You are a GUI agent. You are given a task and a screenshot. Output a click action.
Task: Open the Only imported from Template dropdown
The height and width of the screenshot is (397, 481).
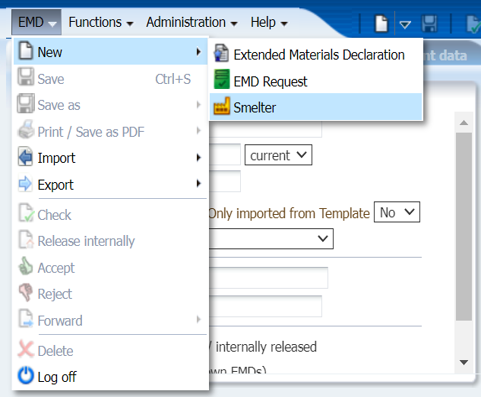click(397, 212)
